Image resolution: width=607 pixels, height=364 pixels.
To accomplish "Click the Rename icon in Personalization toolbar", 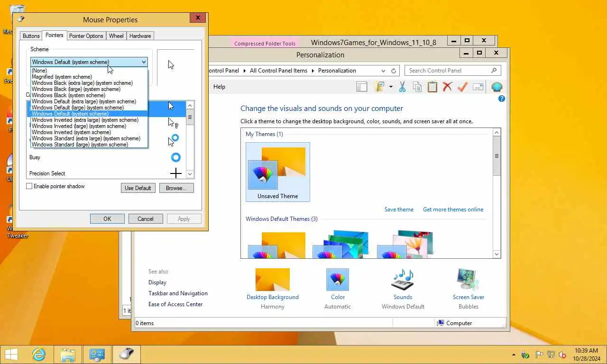I will 478,87.
